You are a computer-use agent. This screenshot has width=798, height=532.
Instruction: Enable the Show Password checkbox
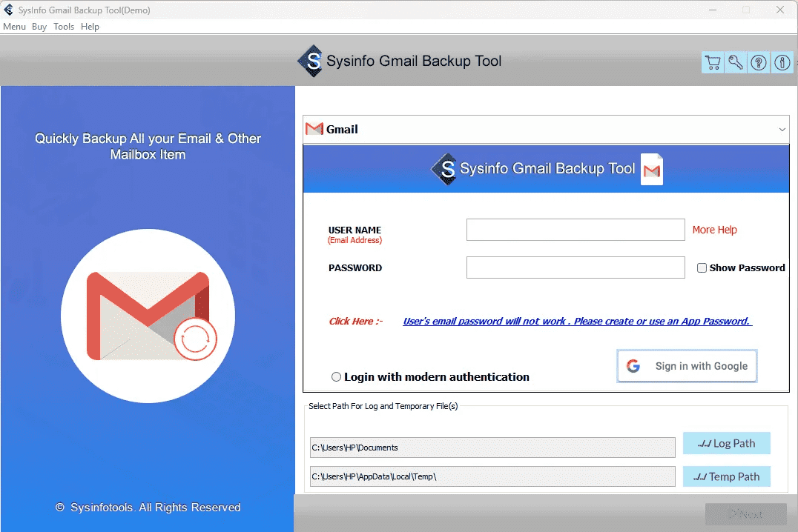(x=702, y=268)
